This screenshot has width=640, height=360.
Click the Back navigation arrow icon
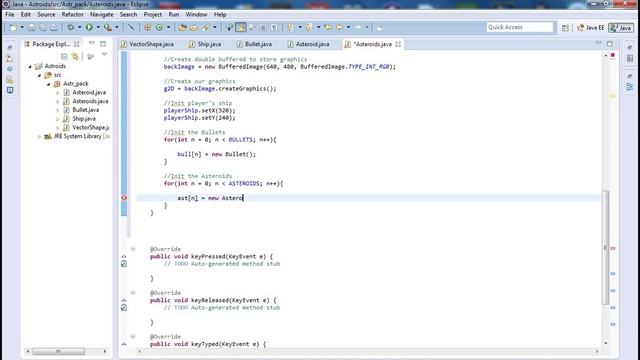(339, 27)
